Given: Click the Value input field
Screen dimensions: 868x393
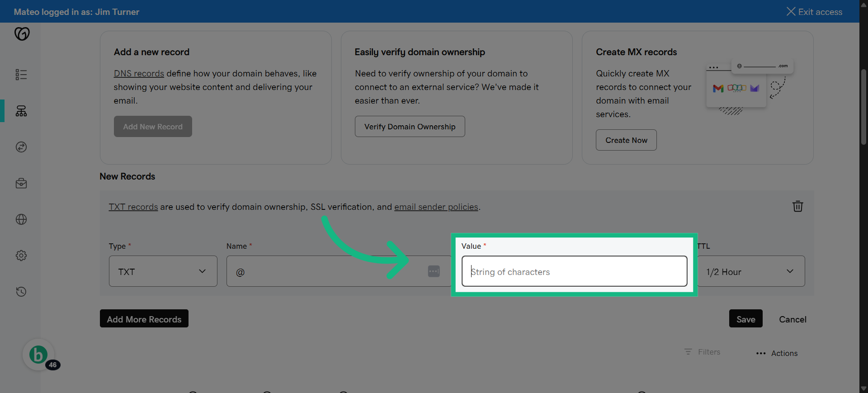Looking at the screenshot, I should click(574, 271).
